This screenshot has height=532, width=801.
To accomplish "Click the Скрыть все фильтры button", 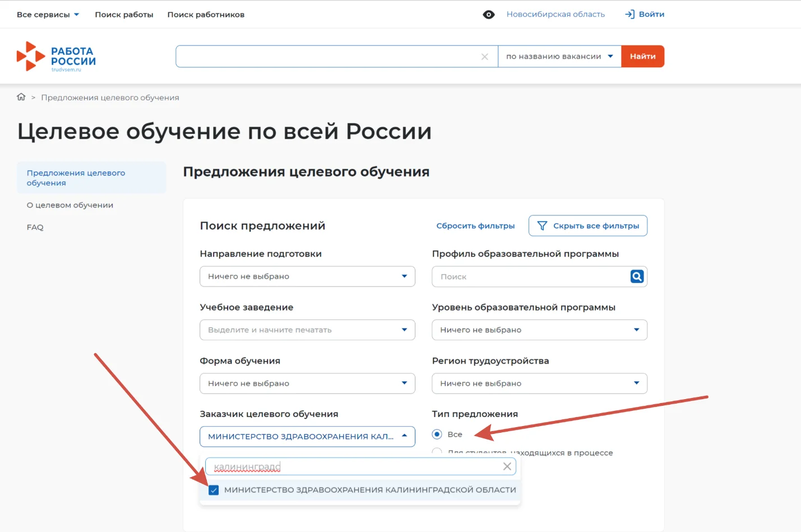I will pyautogui.click(x=587, y=226).
